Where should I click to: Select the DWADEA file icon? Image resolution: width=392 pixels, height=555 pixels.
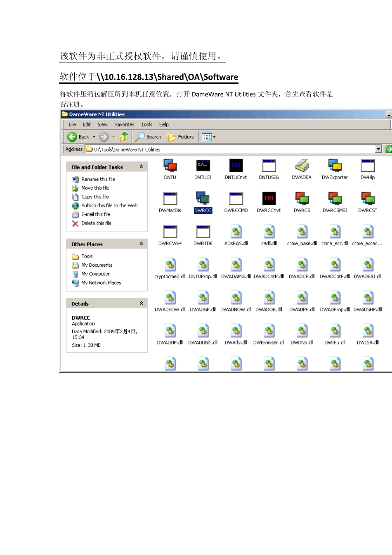click(302, 166)
